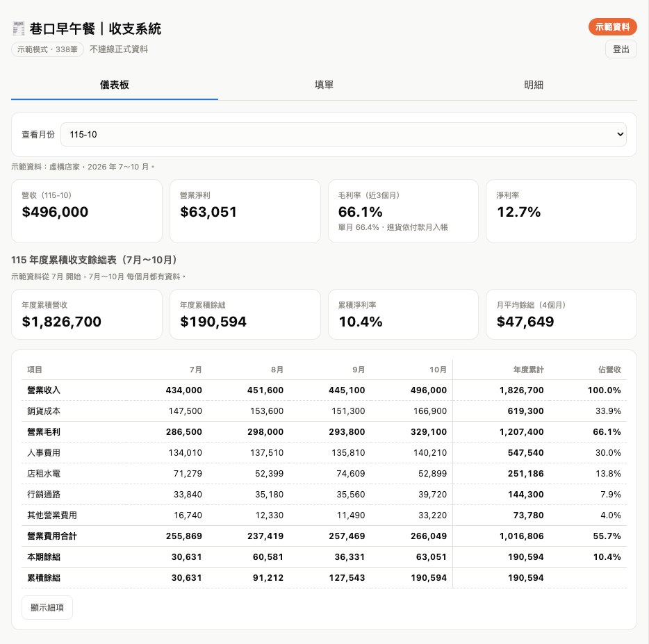Click the 7.9% cell in 行銷通路 row
This screenshot has height=644, width=649.
(611, 494)
